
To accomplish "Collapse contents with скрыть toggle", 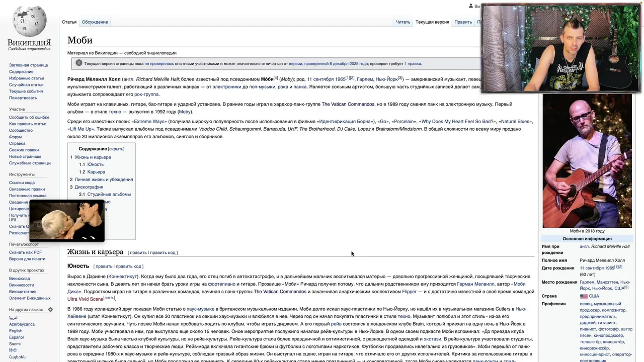I will click(116, 149).
